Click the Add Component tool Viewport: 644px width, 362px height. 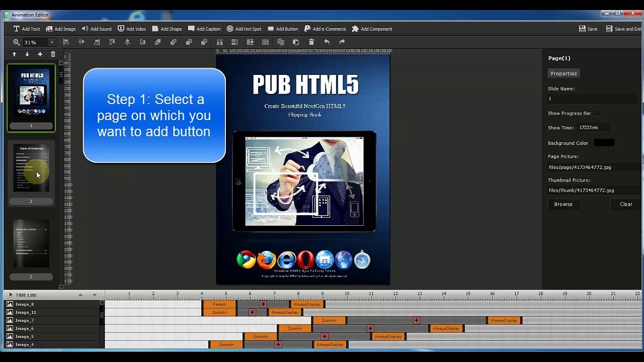pos(372,29)
